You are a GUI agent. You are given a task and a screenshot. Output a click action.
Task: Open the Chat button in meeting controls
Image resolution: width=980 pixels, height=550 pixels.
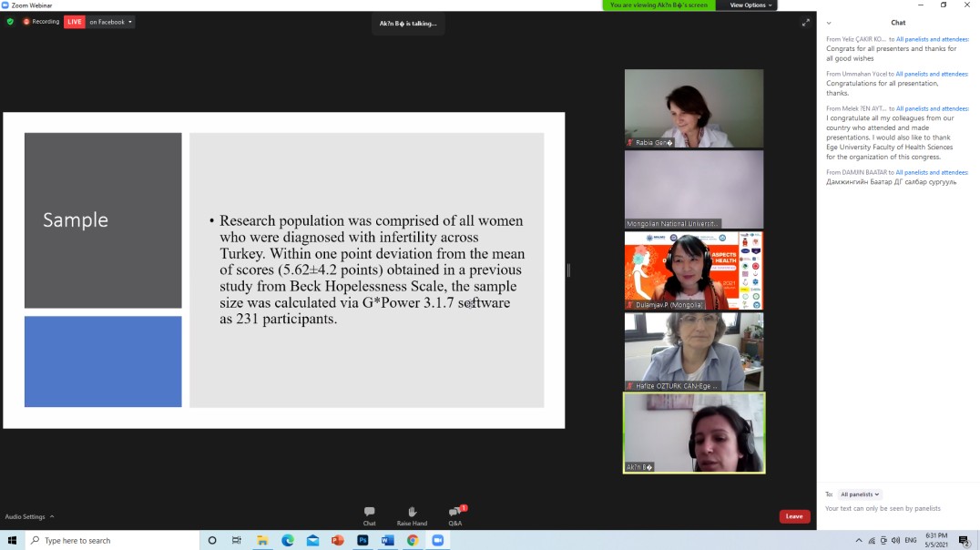point(370,516)
